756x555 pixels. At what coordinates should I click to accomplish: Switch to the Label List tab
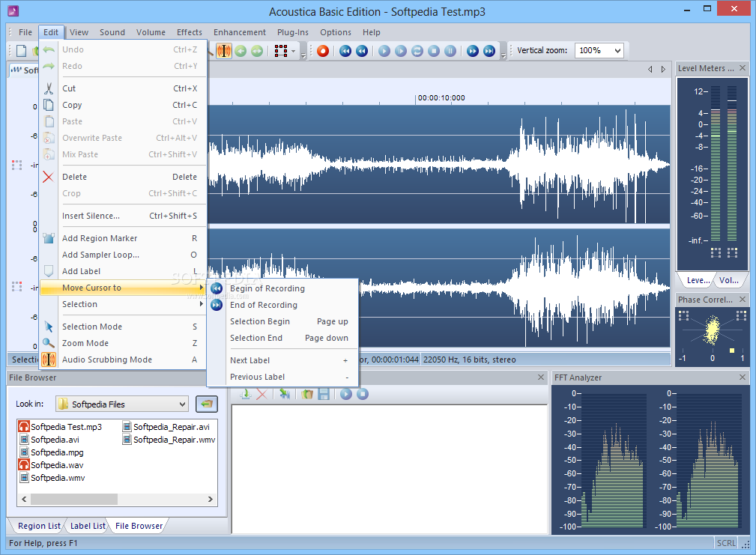click(x=88, y=526)
